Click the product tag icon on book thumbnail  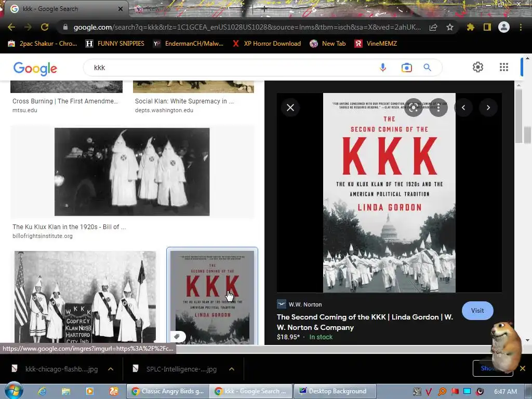pos(177,336)
